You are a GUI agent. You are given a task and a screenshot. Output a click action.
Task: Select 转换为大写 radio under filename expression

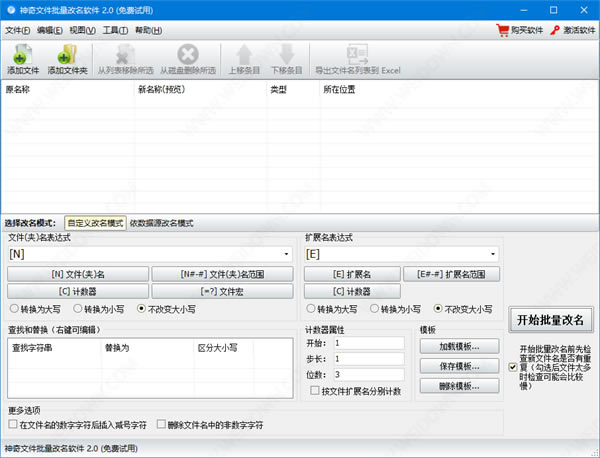click(12, 309)
